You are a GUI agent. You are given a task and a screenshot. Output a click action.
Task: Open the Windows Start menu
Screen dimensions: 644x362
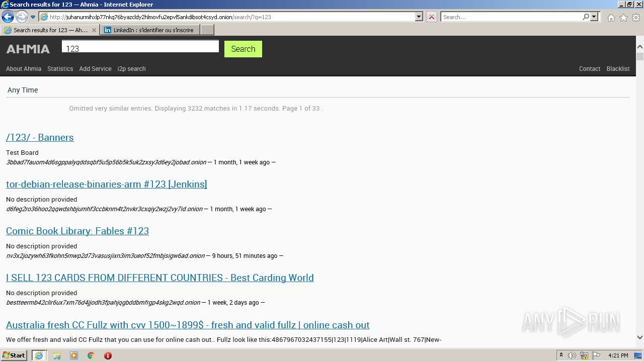(14, 355)
